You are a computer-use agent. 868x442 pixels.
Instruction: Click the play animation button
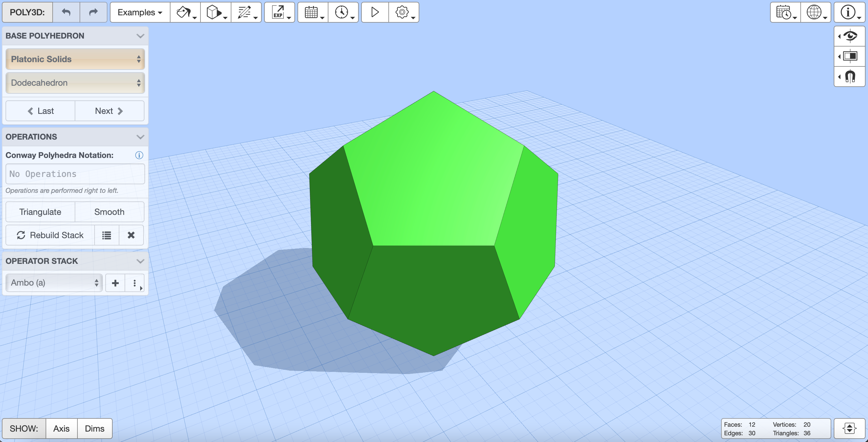tap(375, 13)
